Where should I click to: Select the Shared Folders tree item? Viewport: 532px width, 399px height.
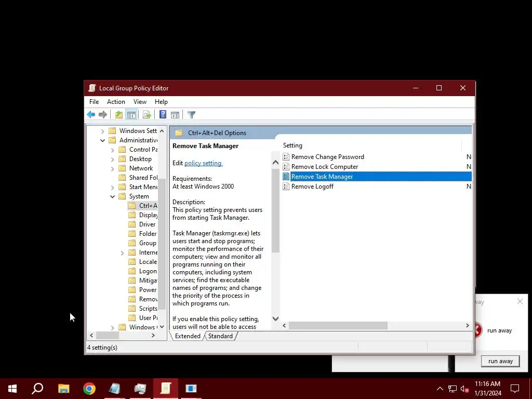pyautogui.click(x=138, y=178)
